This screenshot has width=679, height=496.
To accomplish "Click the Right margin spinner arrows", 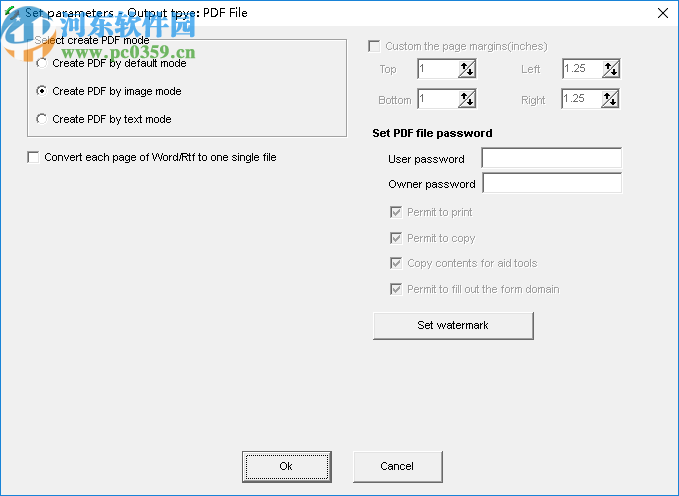I will 610,99.
